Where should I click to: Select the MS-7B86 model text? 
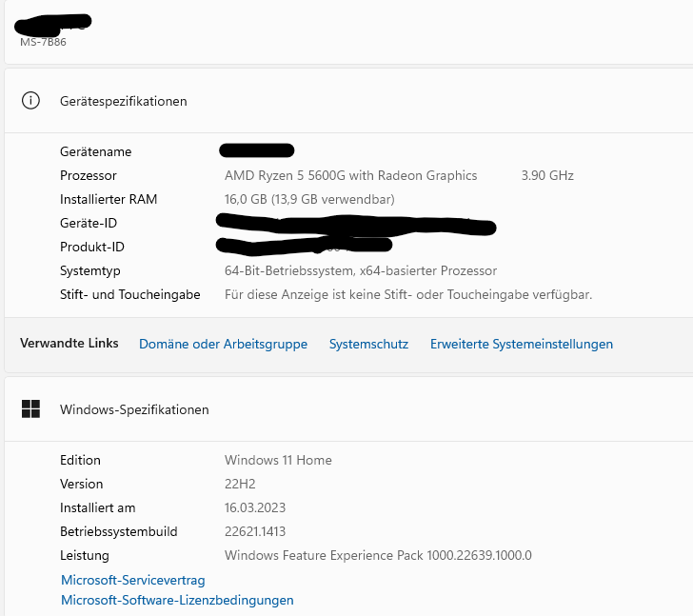[44, 42]
